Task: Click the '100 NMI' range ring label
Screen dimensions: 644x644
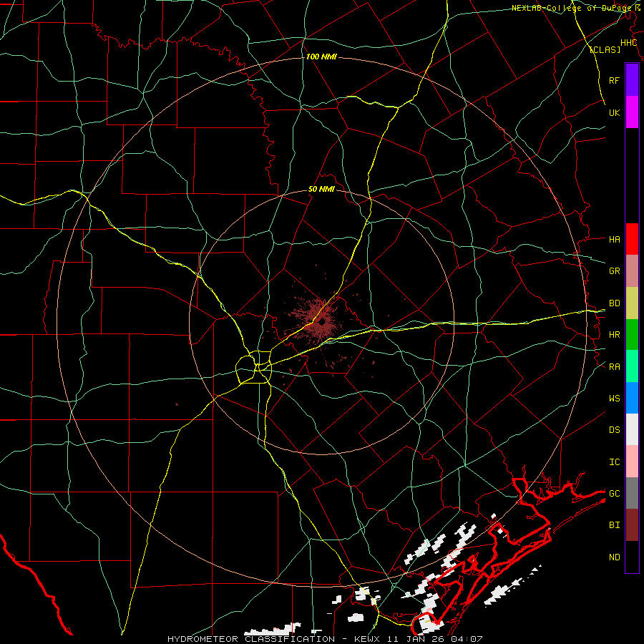Action: [x=321, y=57]
